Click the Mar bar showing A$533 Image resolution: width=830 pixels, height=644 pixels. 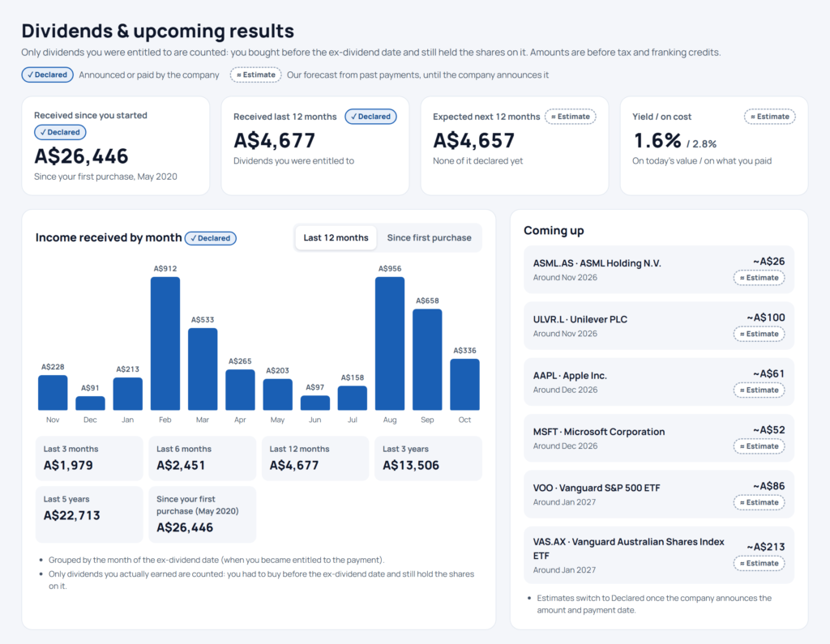[203, 369]
